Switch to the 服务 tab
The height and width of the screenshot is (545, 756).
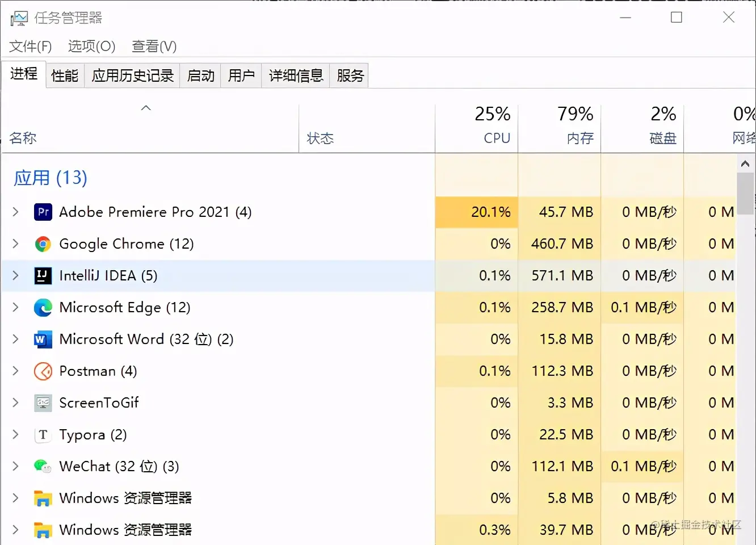[x=350, y=76]
